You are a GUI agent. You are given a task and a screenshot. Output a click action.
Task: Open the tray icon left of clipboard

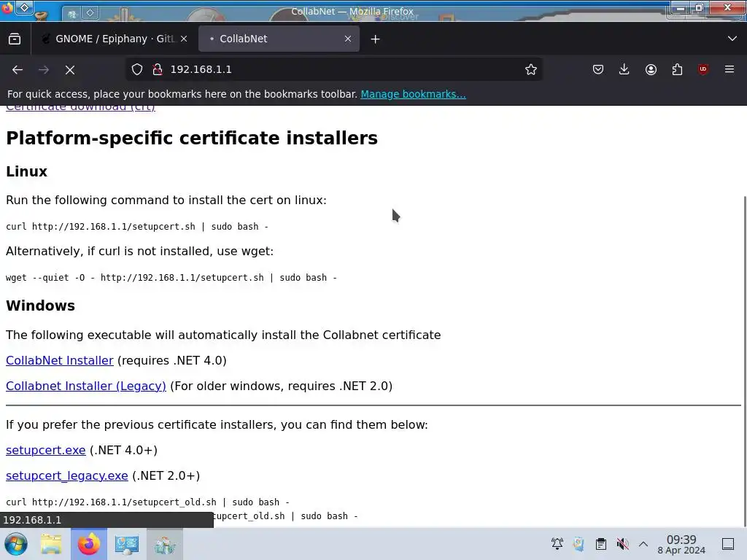[578, 544]
